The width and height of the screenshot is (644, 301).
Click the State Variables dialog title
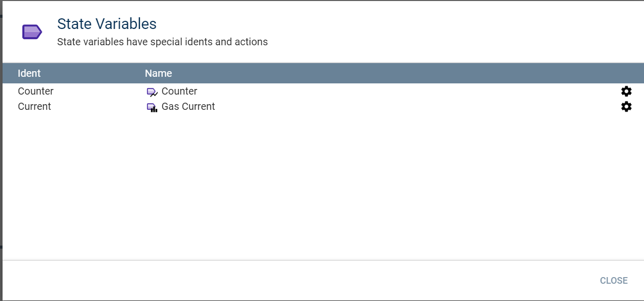(x=107, y=24)
